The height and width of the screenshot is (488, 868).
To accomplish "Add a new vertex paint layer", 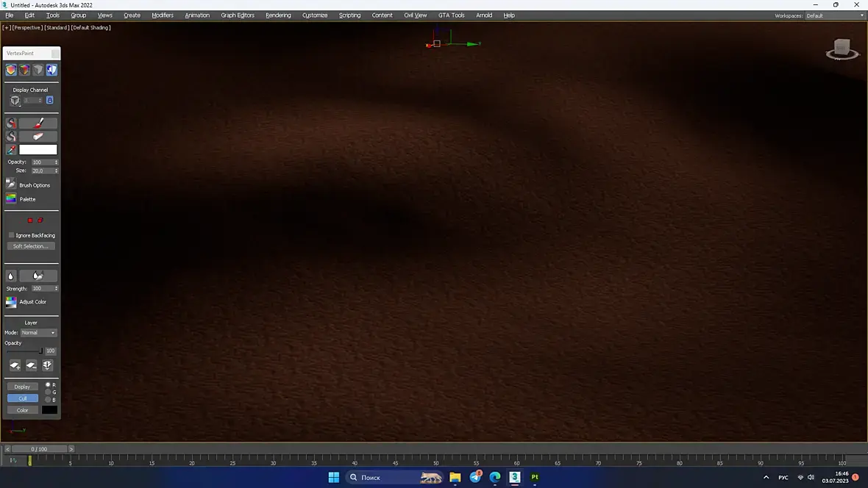I will pyautogui.click(x=15, y=365).
